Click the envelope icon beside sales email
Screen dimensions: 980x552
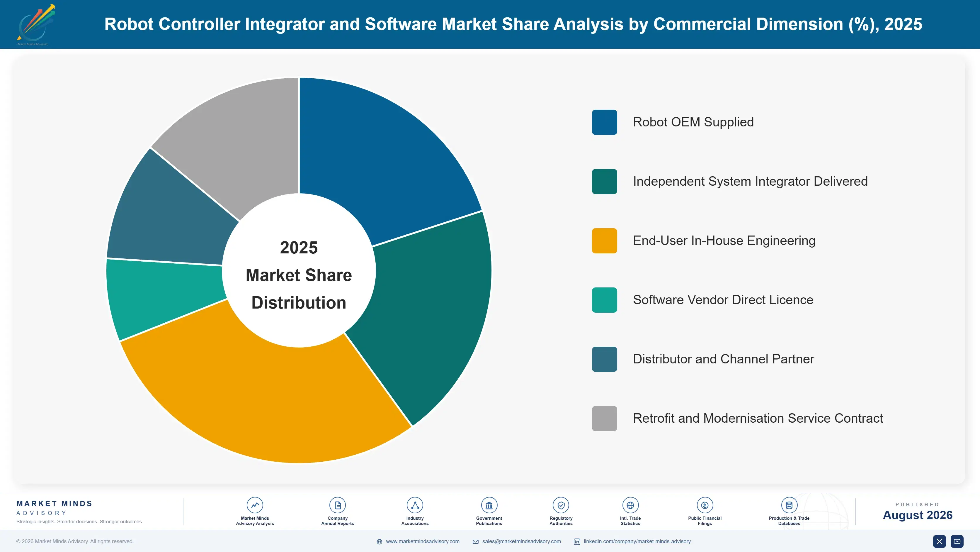(476, 542)
